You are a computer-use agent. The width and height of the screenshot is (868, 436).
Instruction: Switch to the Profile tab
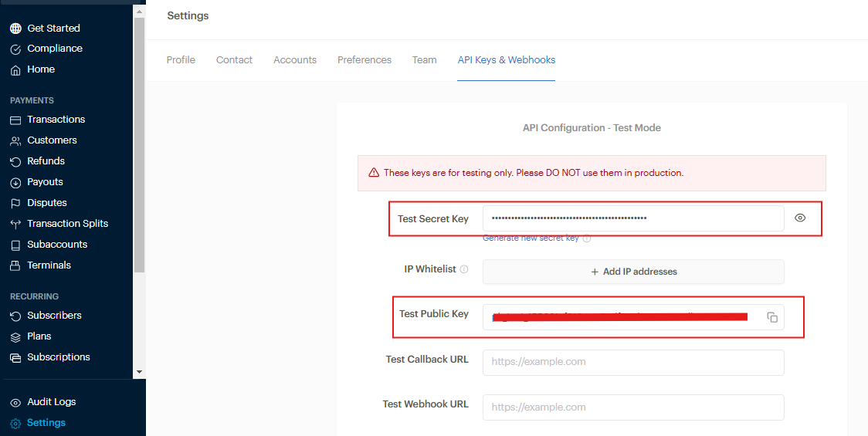pos(181,60)
